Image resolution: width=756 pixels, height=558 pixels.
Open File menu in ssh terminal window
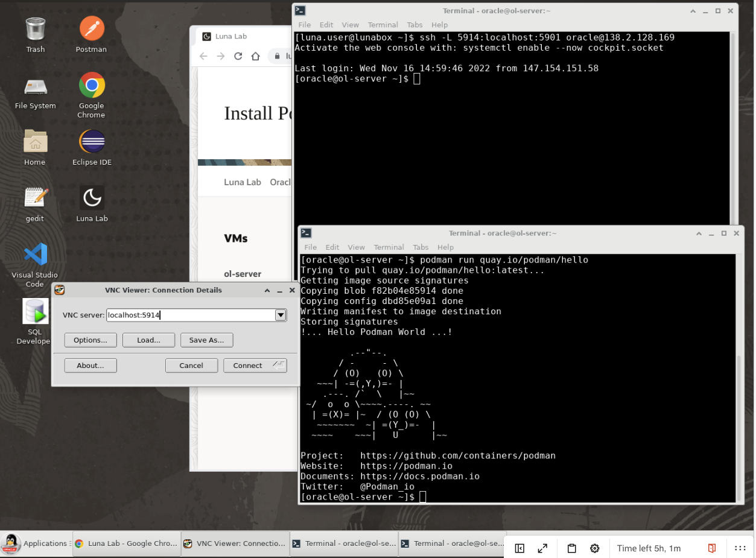305,25
